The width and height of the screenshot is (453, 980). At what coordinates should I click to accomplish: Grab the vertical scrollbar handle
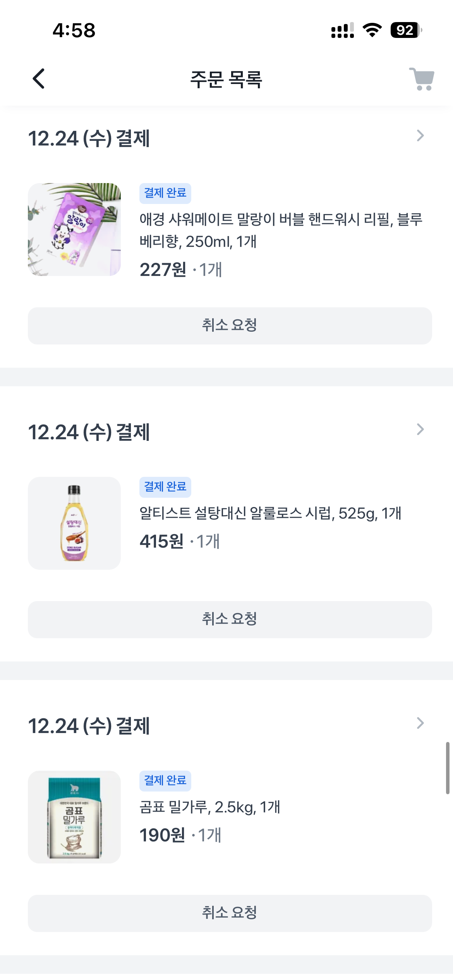click(447, 768)
